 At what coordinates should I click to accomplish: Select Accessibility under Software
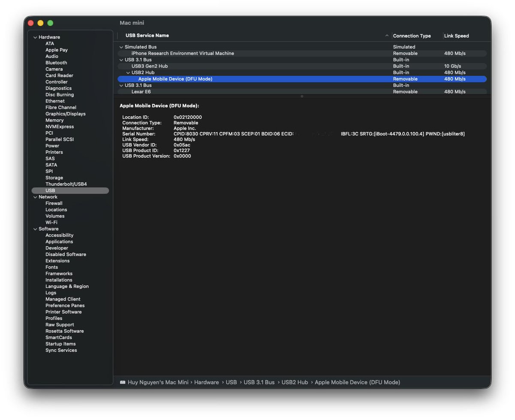click(x=59, y=236)
